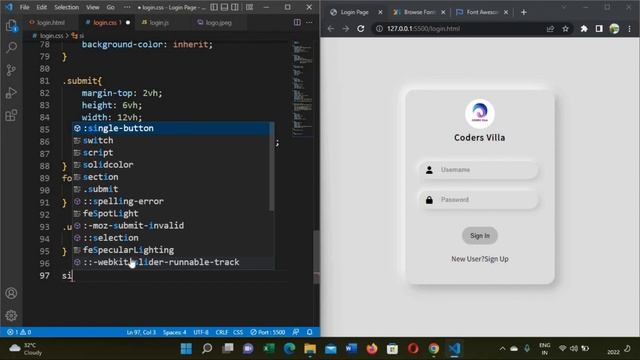Image resolution: width=640 pixels, height=360 pixels.
Task: Change indentation via Spaces: 4
Action: [174, 332]
